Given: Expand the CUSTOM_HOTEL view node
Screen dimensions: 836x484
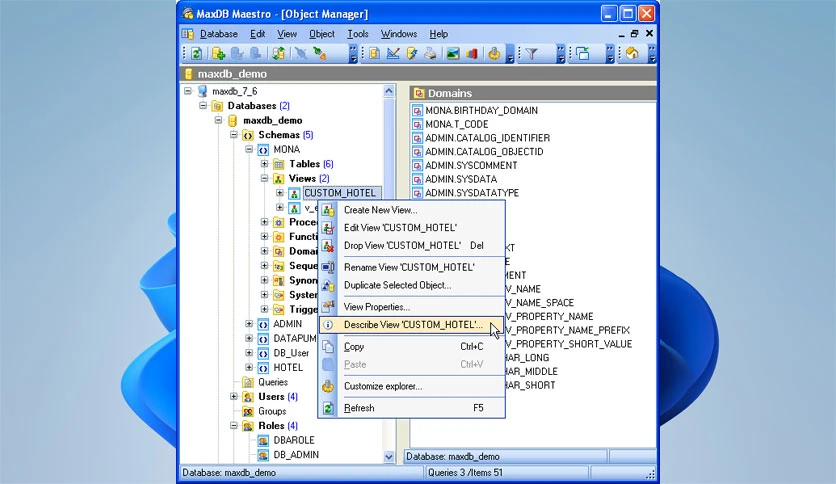Looking at the screenshot, I should (x=280, y=193).
